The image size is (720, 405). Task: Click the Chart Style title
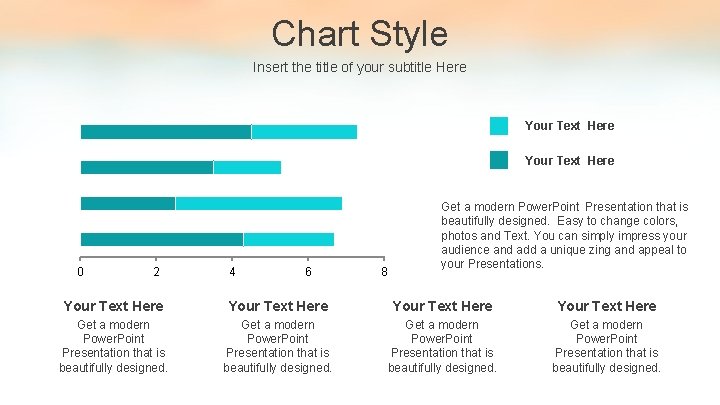[360, 34]
